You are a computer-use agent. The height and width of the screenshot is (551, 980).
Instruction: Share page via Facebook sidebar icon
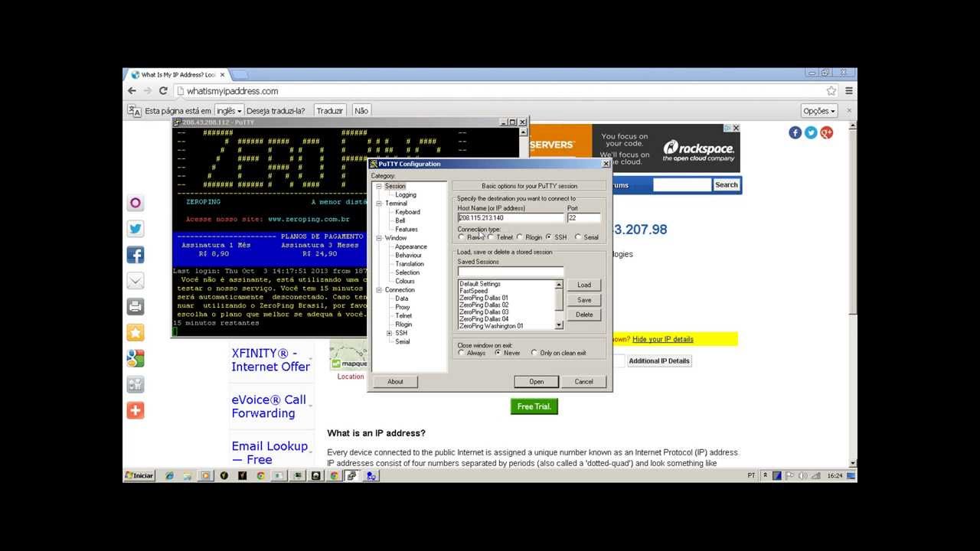[x=136, y=255]
